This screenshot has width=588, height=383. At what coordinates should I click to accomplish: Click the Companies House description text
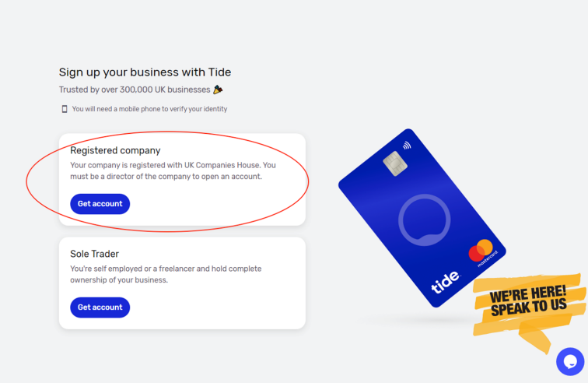click(173, 170)
